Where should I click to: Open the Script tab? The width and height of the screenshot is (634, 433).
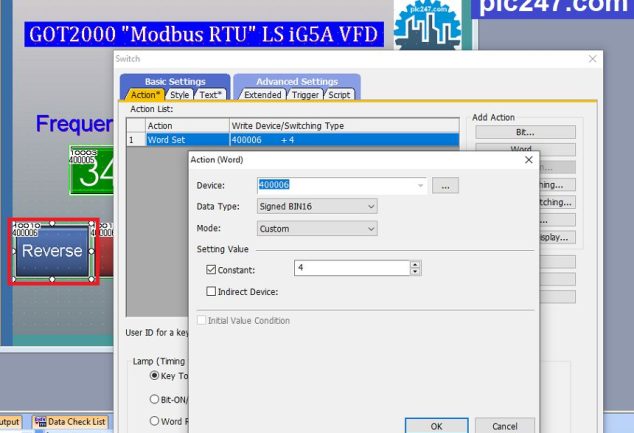point(339,95)
